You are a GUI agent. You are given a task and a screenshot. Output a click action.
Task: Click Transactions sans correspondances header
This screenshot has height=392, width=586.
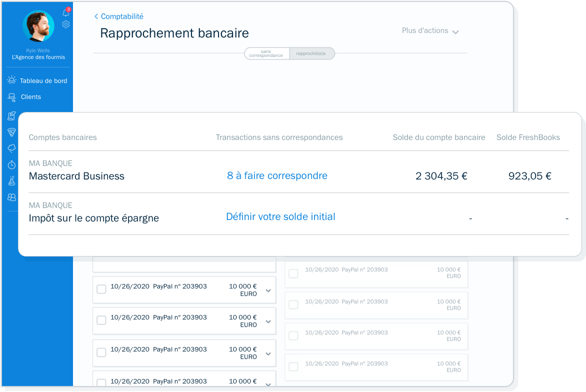[x=279, y=137]
